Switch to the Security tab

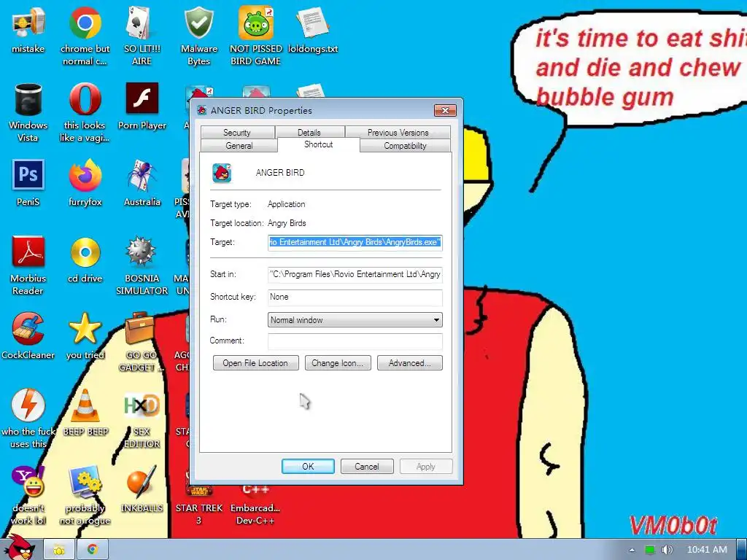(237, 133)
